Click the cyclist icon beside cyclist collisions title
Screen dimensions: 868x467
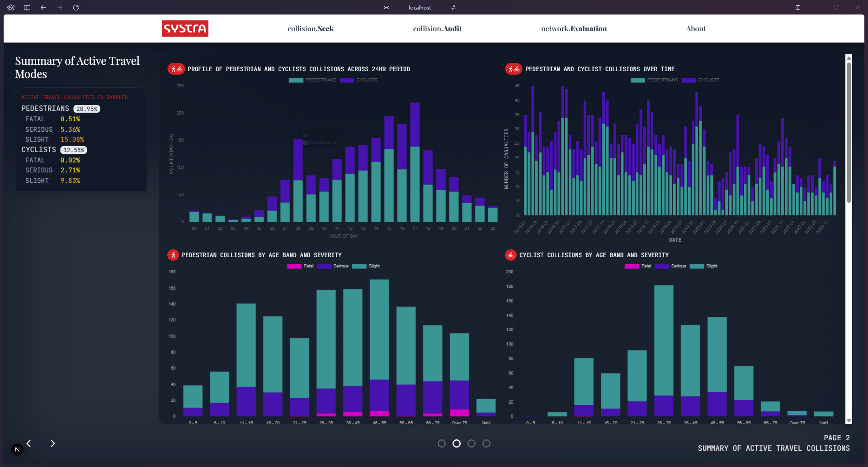(510, 255)
